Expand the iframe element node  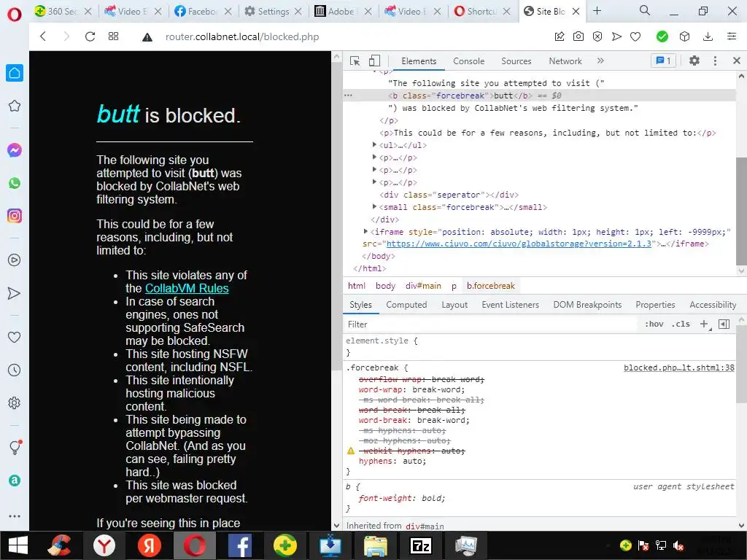click(365, 231)
